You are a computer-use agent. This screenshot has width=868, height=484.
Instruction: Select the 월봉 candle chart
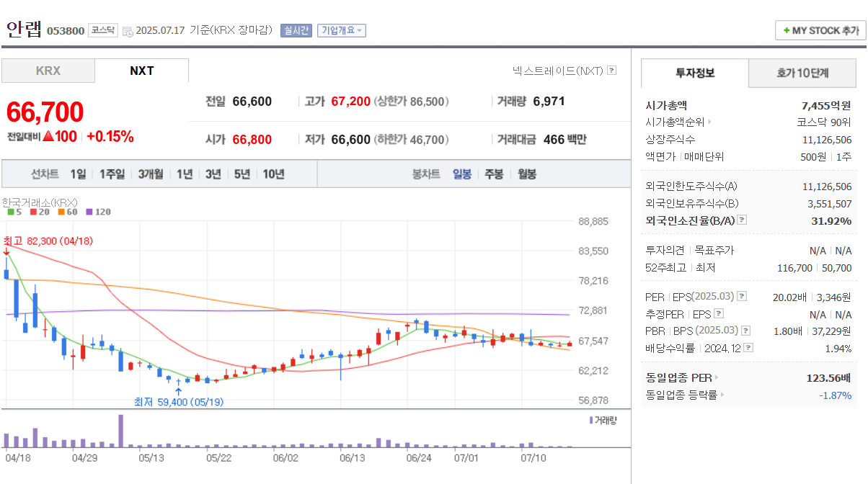526,174
